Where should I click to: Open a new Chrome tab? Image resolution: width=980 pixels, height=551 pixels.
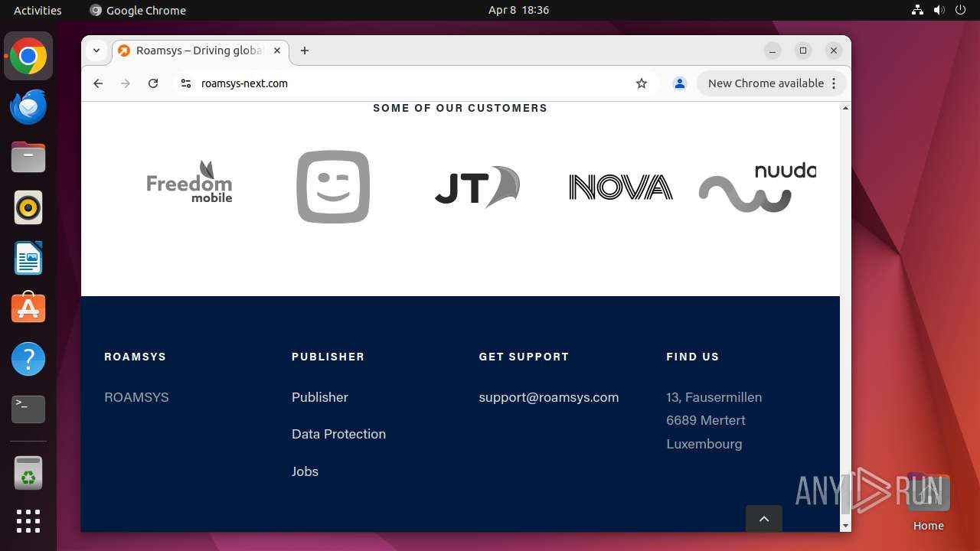tap(305, 51)
